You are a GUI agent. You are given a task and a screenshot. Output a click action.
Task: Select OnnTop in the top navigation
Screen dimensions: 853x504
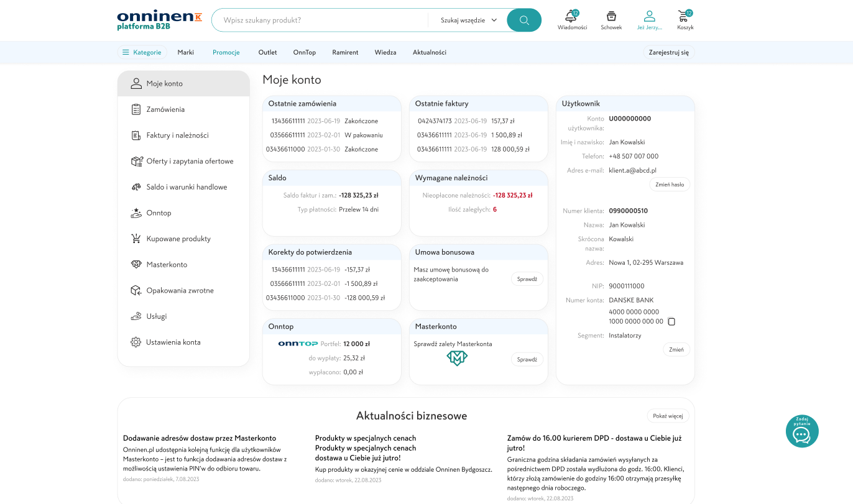click(x=305, y=52)
